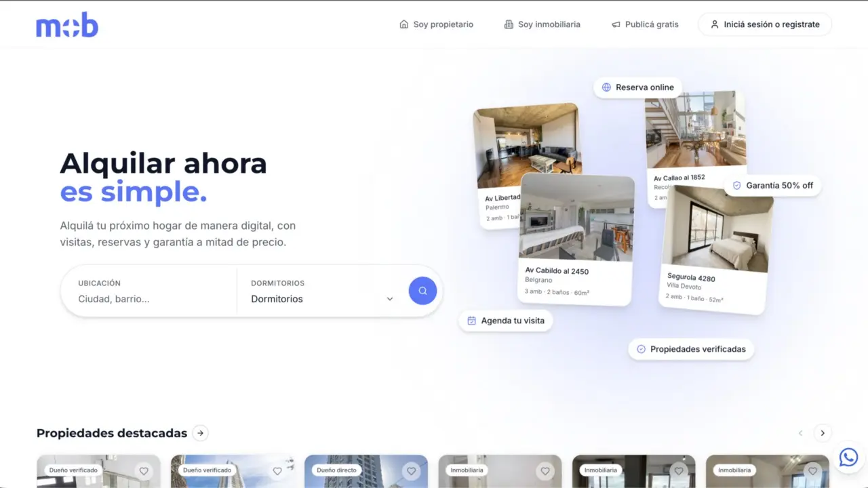
Task: Click the first Dueño verificado tag
Action: coord(73,470)
